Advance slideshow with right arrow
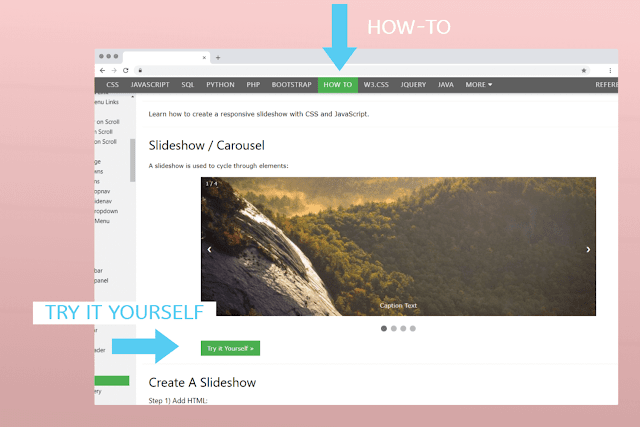 pos(588,249)
